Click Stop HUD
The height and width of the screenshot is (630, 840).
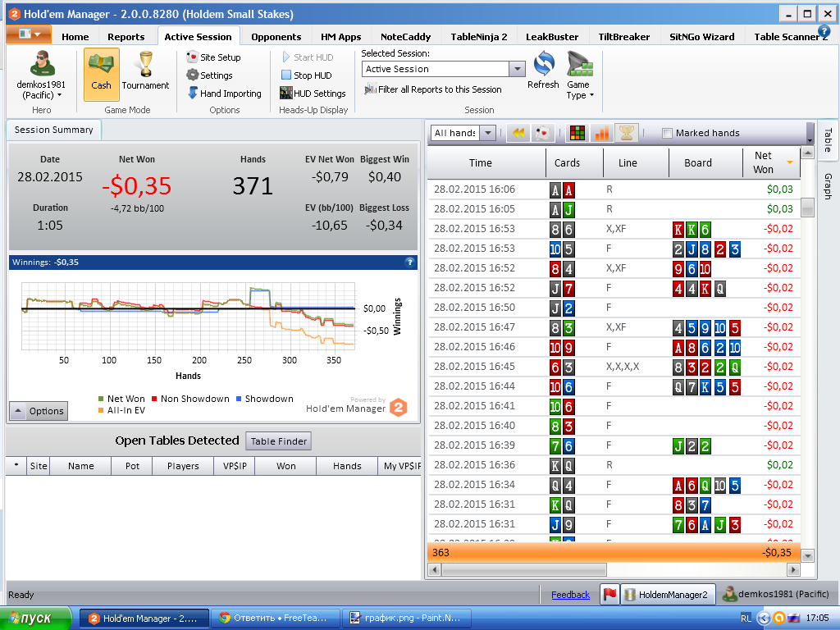pos(306,75)
